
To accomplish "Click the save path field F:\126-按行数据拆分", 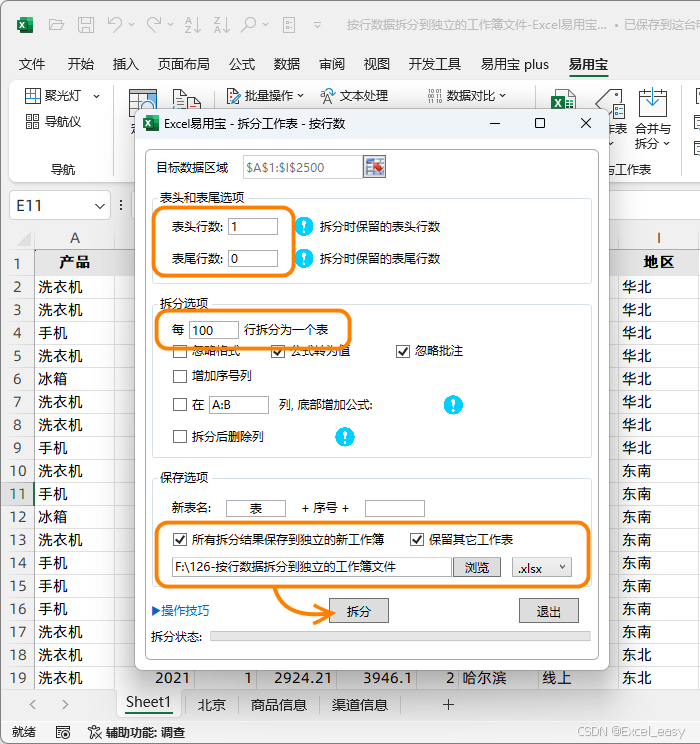I will [311, 567].
